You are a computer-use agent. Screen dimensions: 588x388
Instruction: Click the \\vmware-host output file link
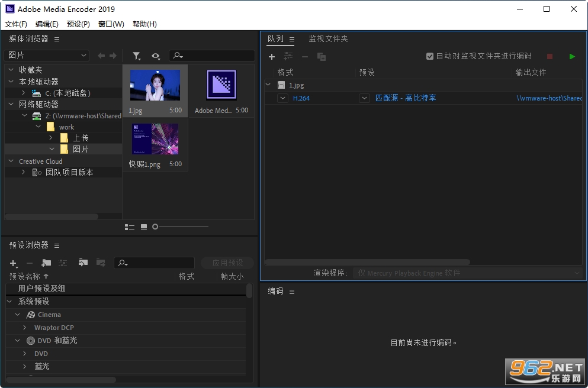(550, 98)
